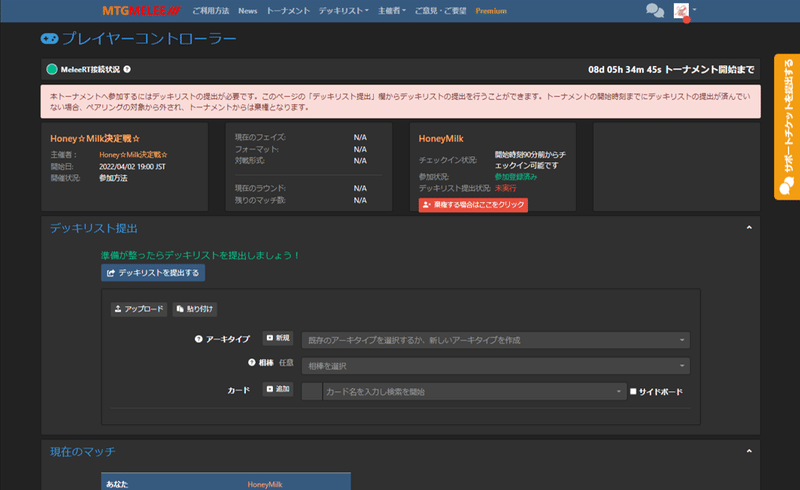Click the 貼り付け button

(194, 309)
